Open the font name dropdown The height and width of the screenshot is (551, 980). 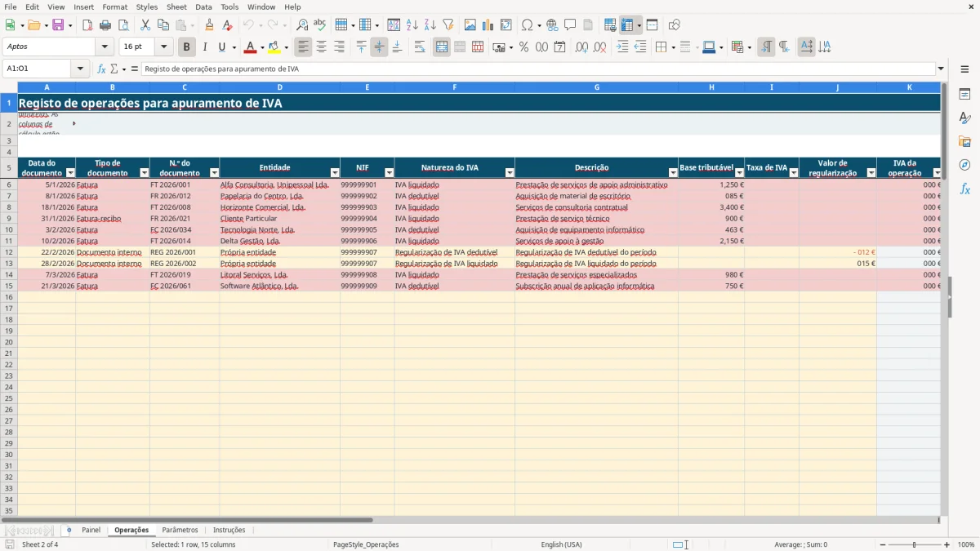point(105,47)
